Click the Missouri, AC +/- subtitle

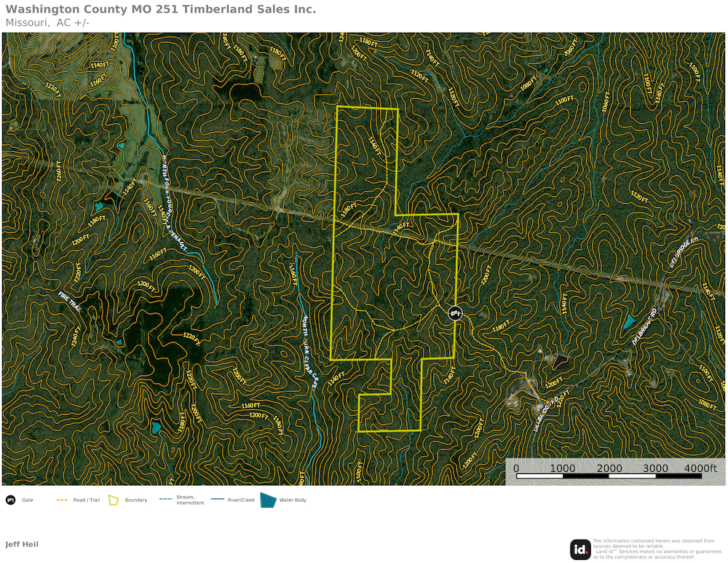coord(47,23)
